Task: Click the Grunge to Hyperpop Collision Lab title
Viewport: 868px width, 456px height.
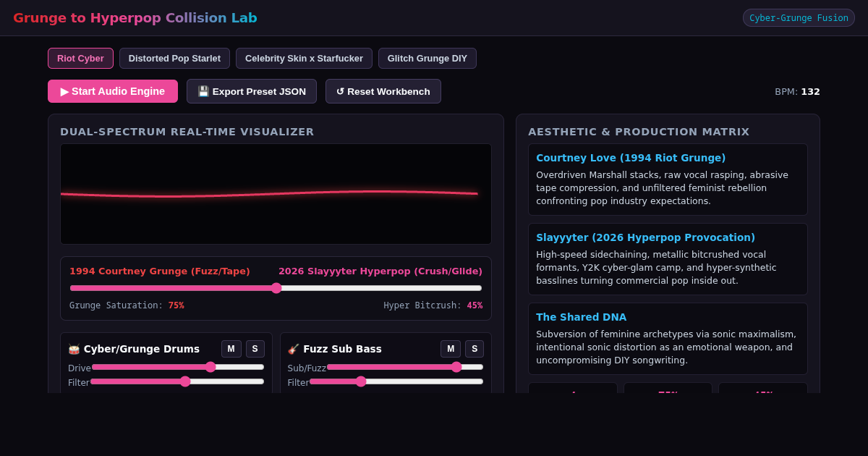Action: tap(135, 18)
